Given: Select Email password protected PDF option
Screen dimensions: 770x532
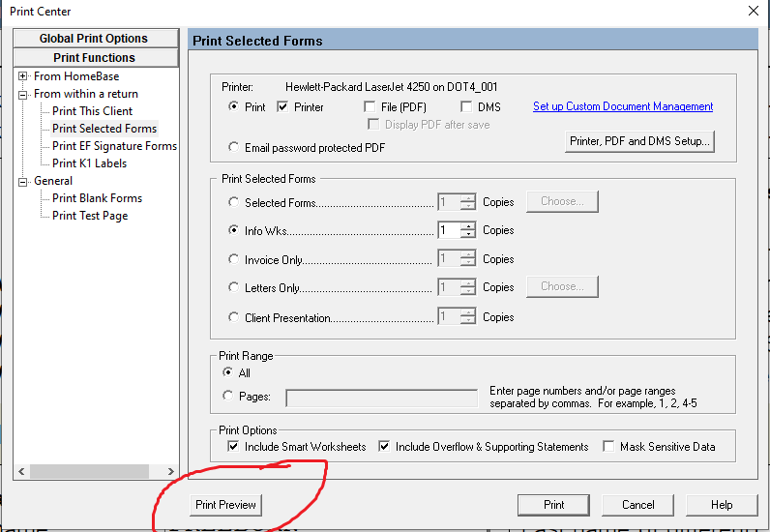Looking at the screenshot, I should coord(234,147).
